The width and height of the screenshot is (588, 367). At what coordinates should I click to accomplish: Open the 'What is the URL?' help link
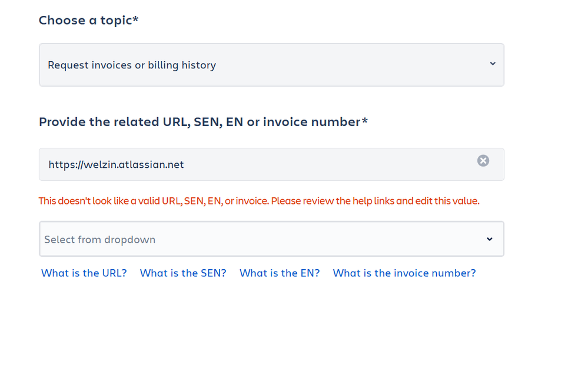84,273
